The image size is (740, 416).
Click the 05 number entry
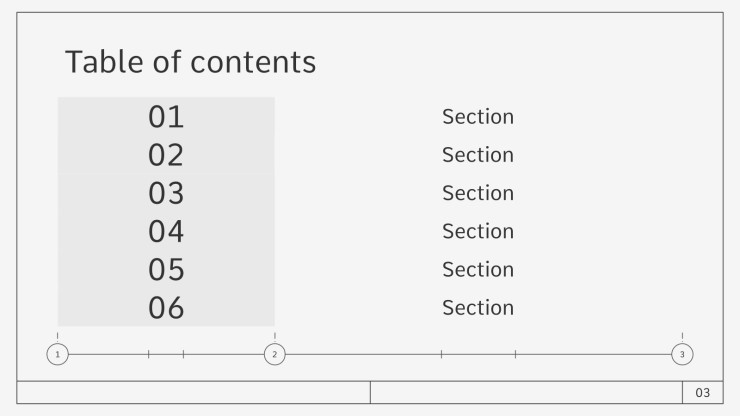[x=166, y=270]
